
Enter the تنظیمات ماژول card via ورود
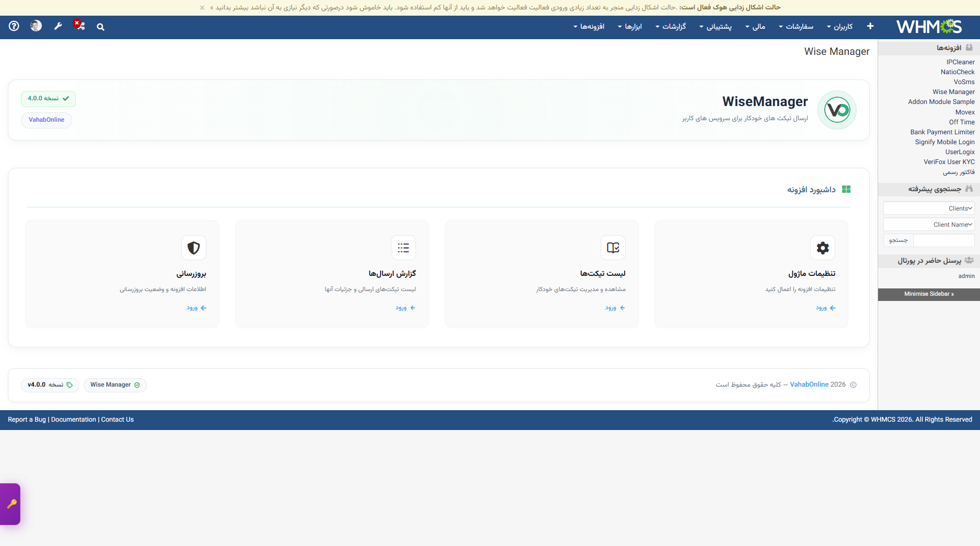click(825, 308)
